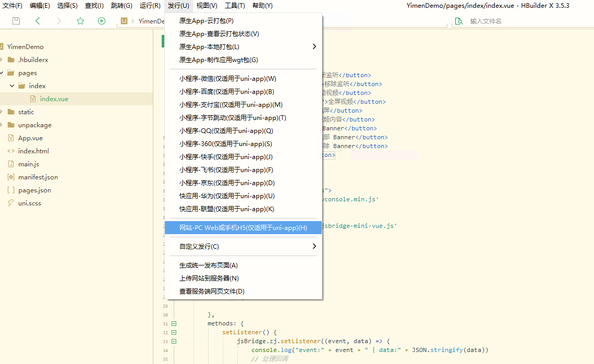The image size is (594, 364).
Task: Click the YimenDe breadcrumb label
Action: [x=152, y=21]
